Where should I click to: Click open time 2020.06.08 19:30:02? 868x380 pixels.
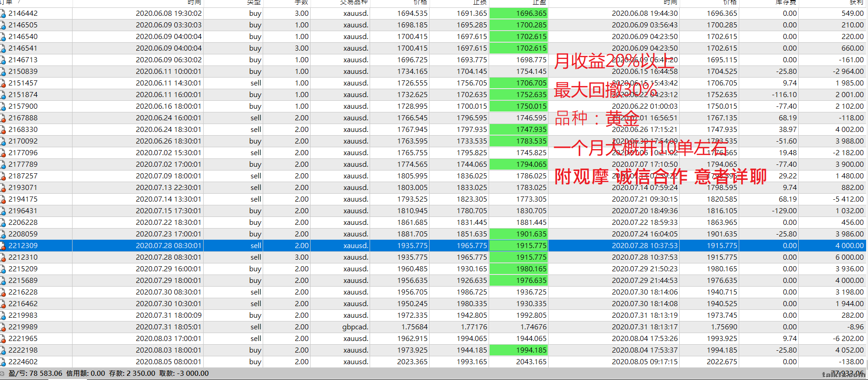tap(169, 13)
